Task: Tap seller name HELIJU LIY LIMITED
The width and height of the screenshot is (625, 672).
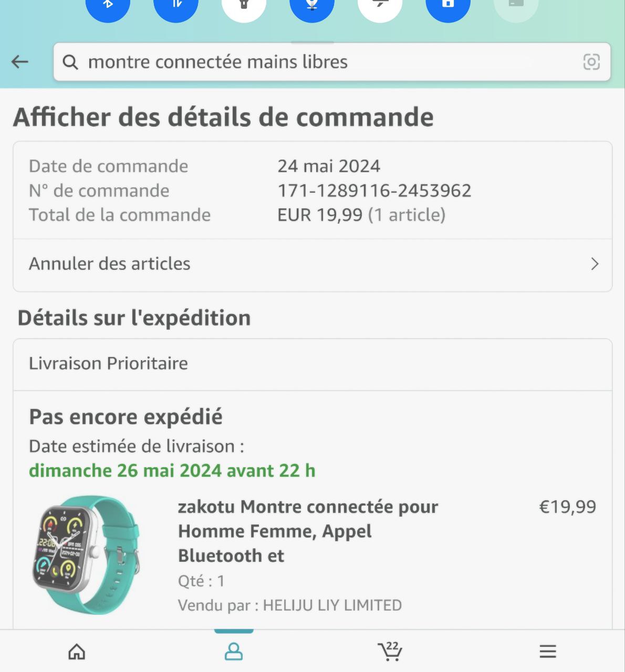Action: tap(332, 605)
